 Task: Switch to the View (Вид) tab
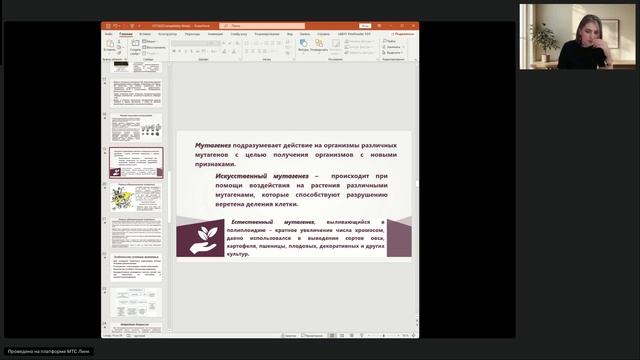point(290,34)
